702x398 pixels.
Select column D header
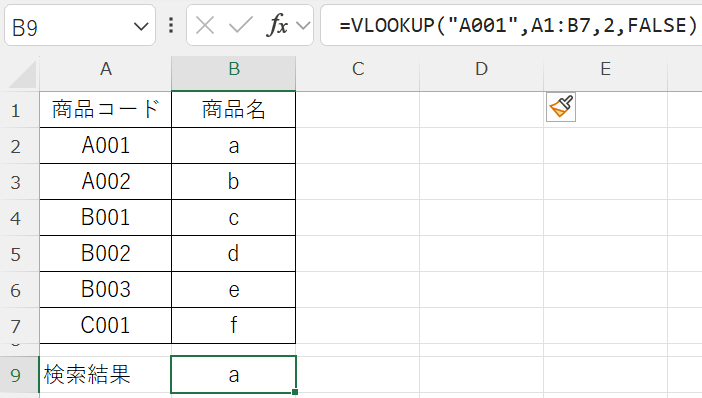tap(481, 69)
